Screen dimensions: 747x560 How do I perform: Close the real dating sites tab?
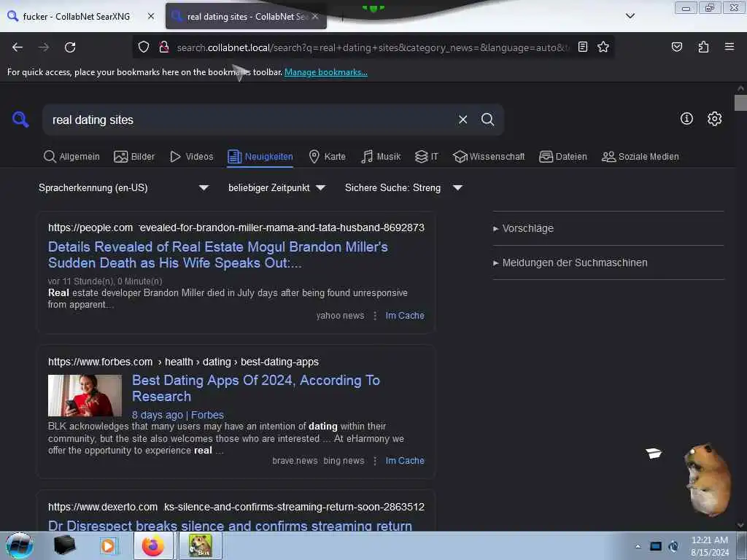point(315,16)
